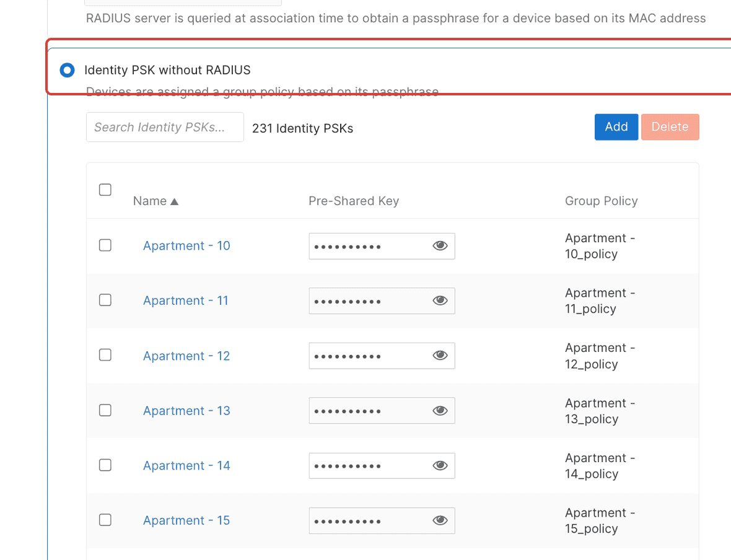Reveal Apartment - 14 pre-shared key eye icon
Screen dimensions: 731x560
point(440,465)
